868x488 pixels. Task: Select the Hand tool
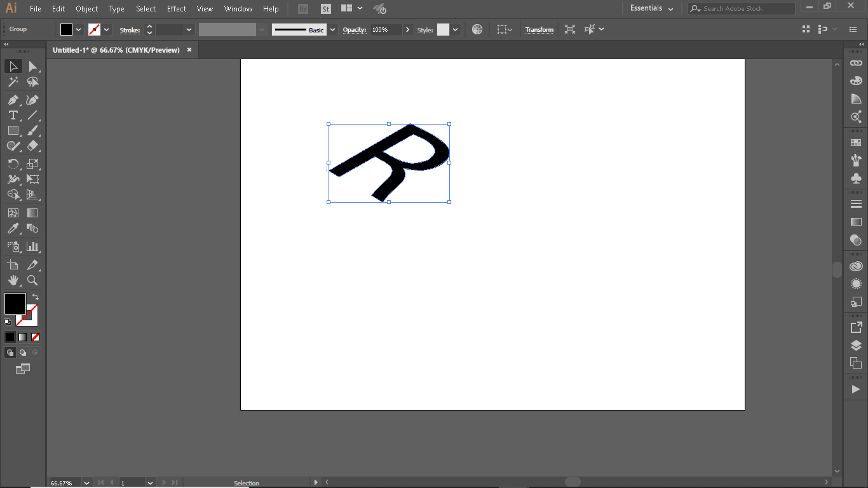(13, 280)
